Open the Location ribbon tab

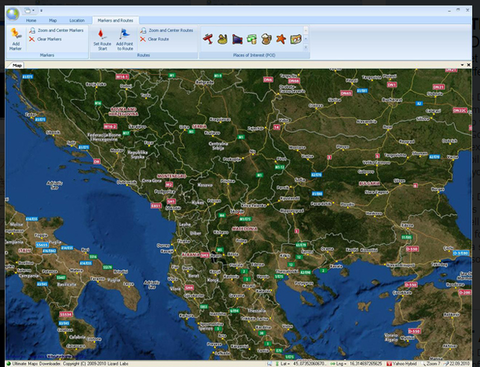[x=77, y=20]
